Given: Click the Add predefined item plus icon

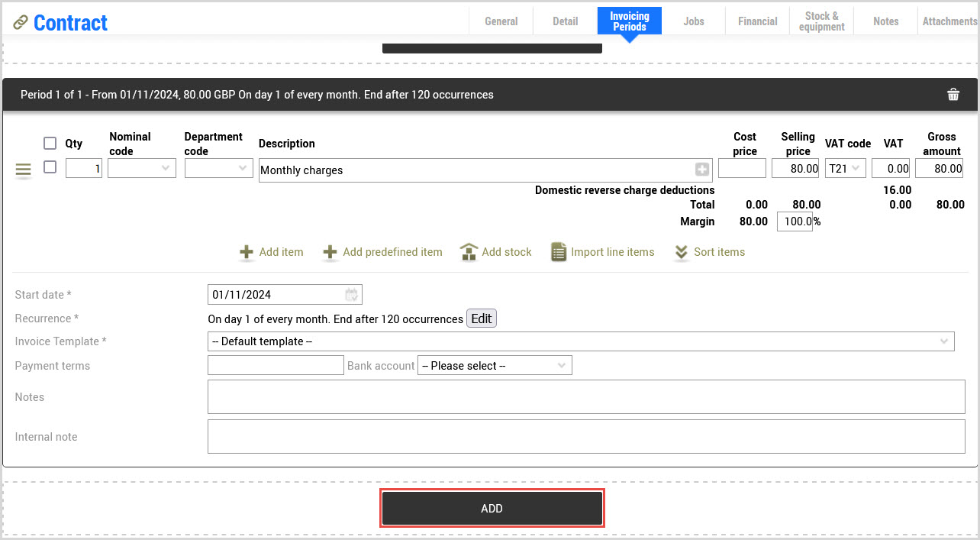Looking at the screenshot, I should click(x=330, y=252).
